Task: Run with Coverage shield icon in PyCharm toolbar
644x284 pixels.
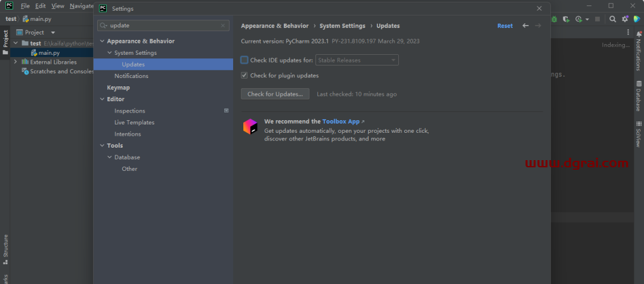Action: click(x=566, y=19)
